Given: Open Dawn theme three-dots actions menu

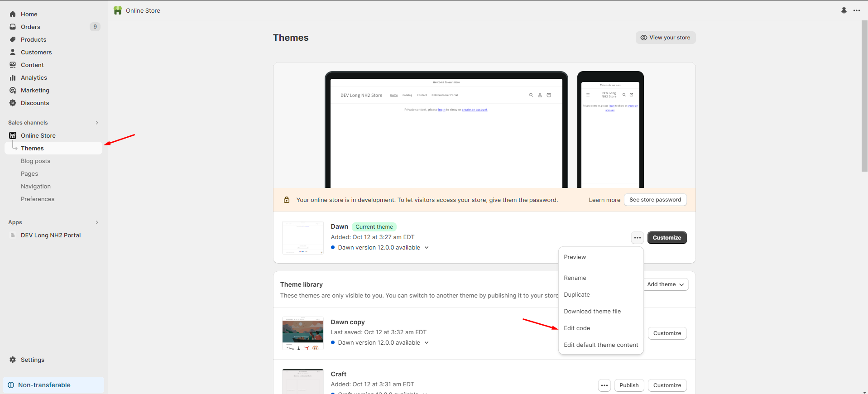Looking at the screenshot, I should [638, 238].
